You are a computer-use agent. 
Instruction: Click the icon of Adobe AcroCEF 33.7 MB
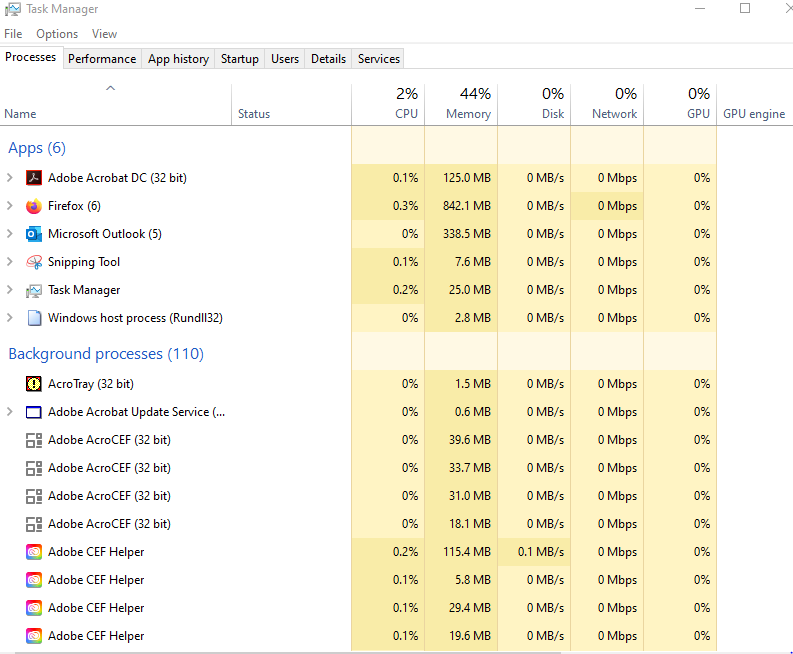[x=34, y=468]
